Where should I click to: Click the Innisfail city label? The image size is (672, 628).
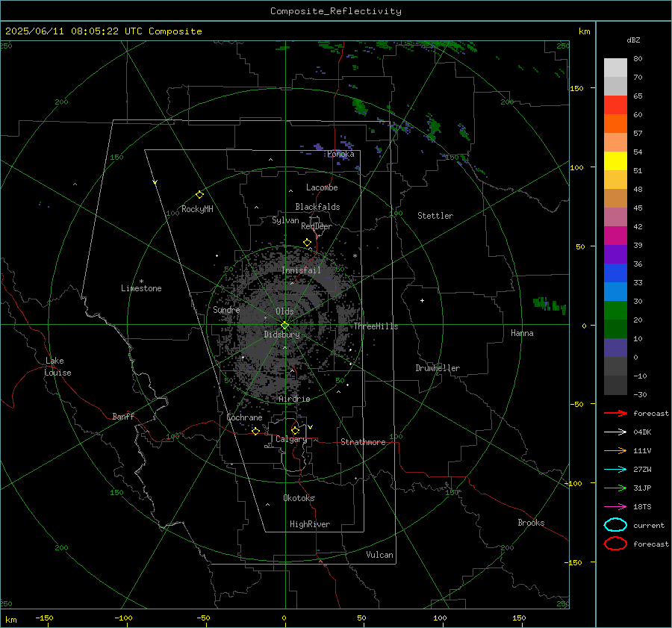(x=301, y=270)
